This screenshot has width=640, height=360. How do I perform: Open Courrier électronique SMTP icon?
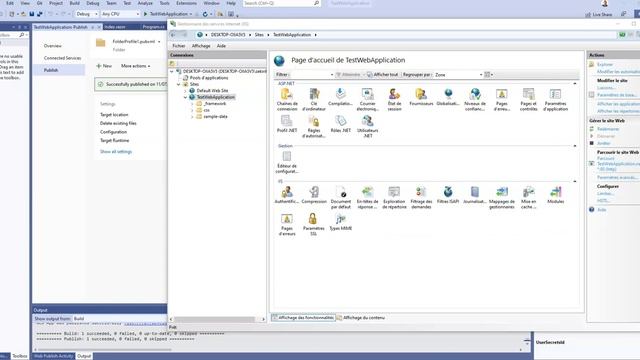tap(367, 100)
